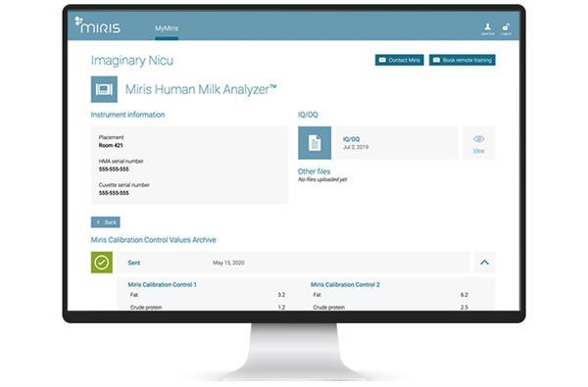Click envelope icon on Book remote training

coord(436,60)
